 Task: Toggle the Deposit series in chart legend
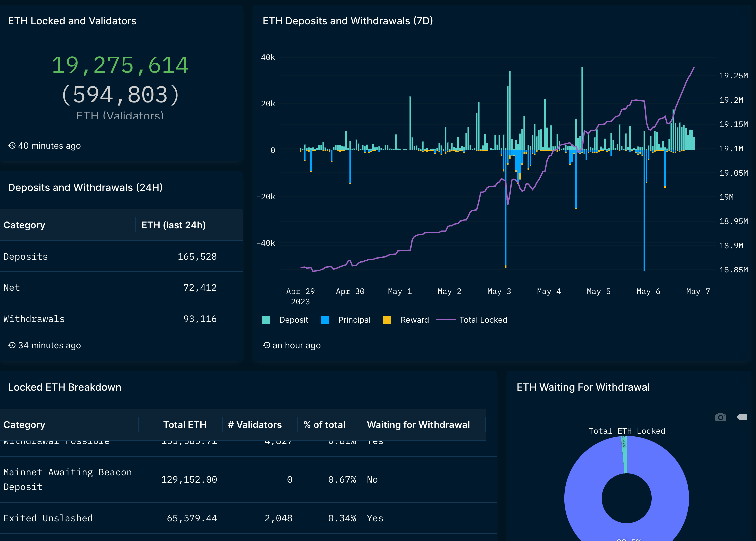point(293,320)
